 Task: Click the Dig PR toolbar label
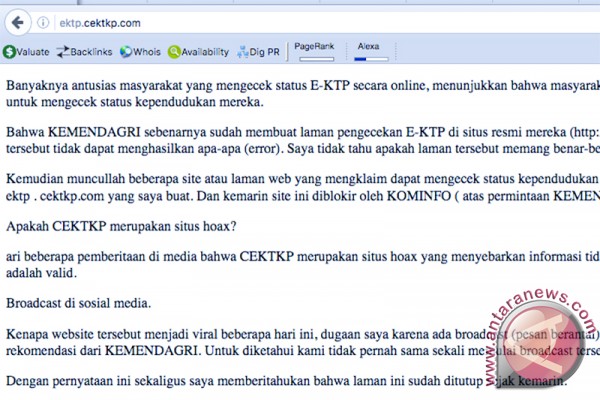[264, 52]
